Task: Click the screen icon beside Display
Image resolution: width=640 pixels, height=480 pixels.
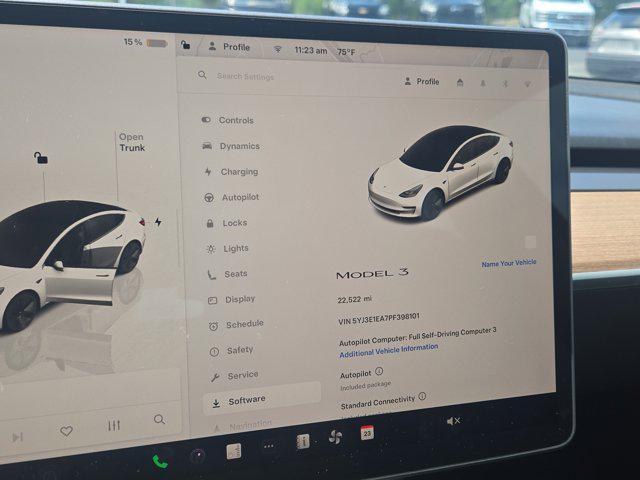Action: 212,301
